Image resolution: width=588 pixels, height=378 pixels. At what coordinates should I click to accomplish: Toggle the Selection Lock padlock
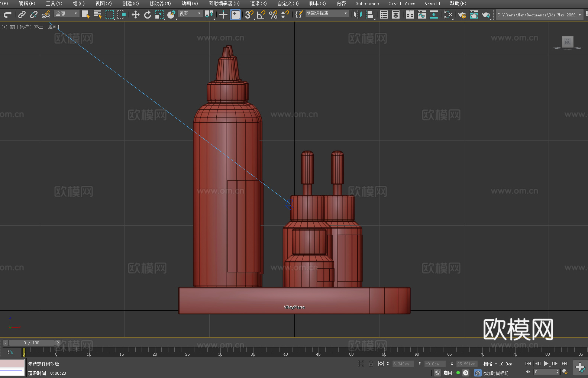tap(371, 364)
